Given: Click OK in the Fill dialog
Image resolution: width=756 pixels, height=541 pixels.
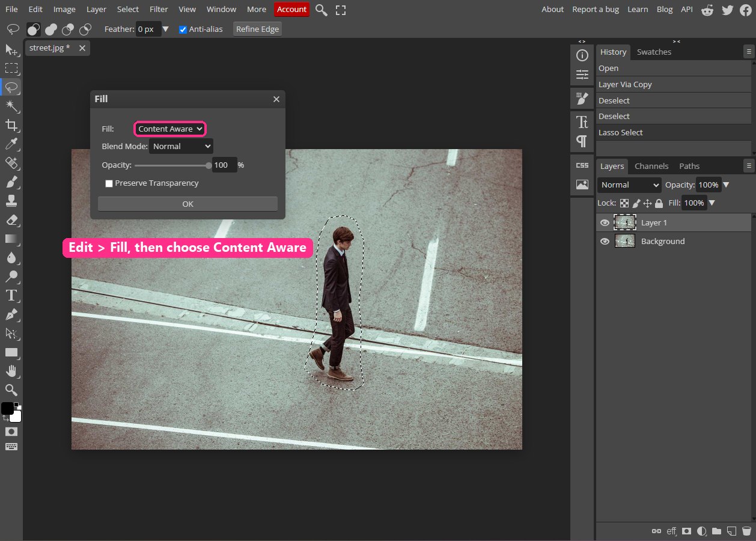Looking at the screenshot, I should (x=187, y=204).
